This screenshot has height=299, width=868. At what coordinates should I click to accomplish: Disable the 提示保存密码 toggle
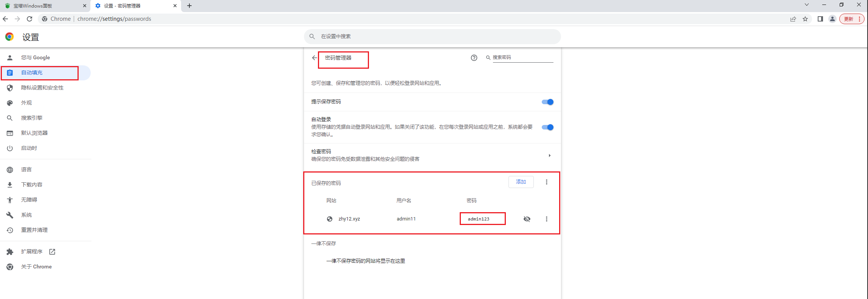pyautogui.click(x=547, y=102)
